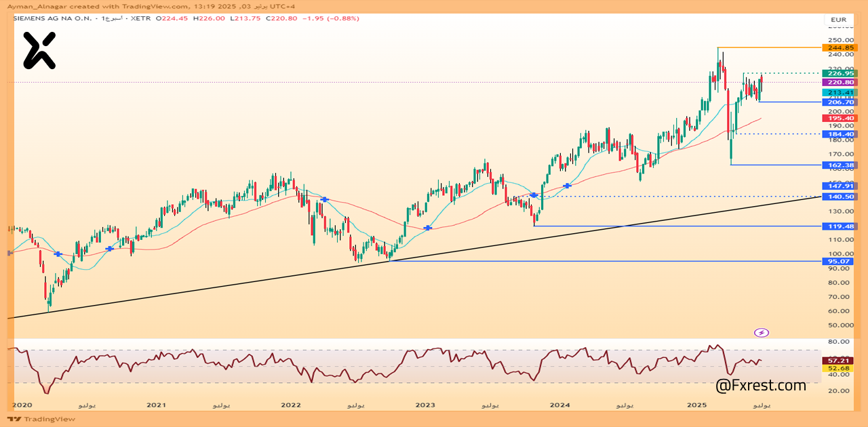Screen dimensions: 868x427
Task: Click the 2022 label on time axis
Action: pyautogui.click(x=291, y=405)
